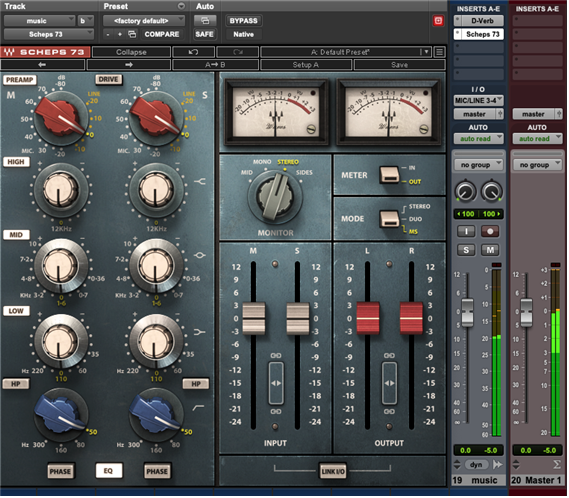Open the MIC/LINE 3-4 input dropdown
Viewport: 569px width, 498px height.
[x=479, y=101]
